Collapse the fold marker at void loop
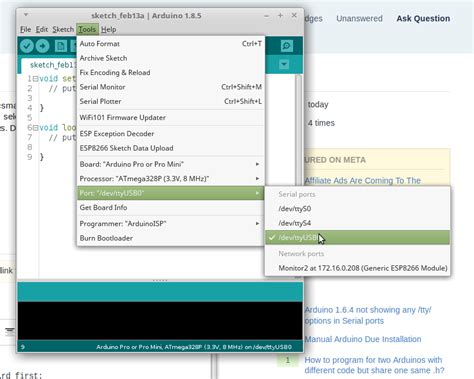The height and width of the screenshot is (379, 474). coord(35,128)
